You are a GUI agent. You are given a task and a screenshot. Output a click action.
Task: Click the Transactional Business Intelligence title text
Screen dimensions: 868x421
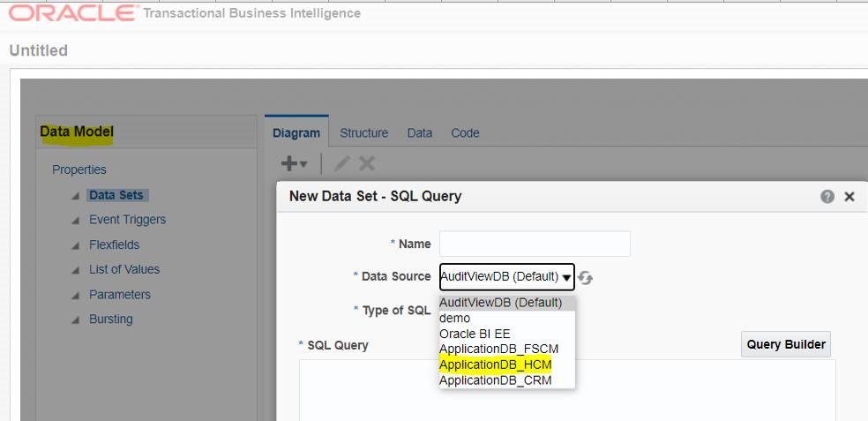(x=252, y=13)
